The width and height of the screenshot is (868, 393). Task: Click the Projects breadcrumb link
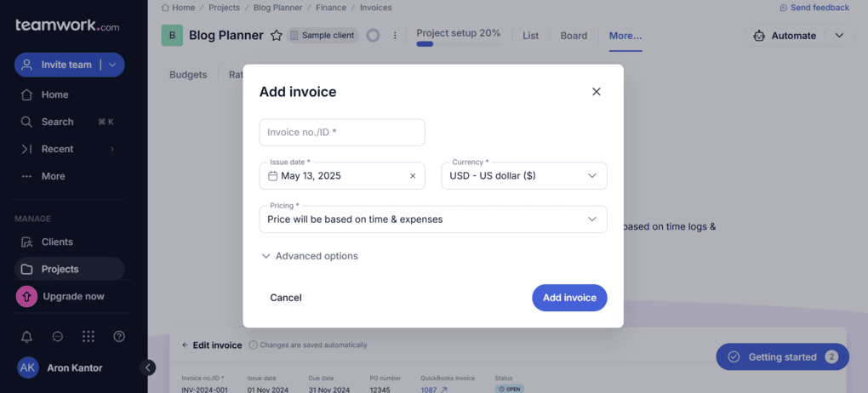coord(224,8)
